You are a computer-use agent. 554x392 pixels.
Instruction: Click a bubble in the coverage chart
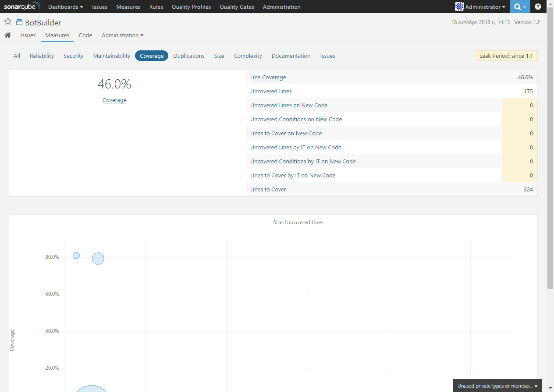click(98, 258)
